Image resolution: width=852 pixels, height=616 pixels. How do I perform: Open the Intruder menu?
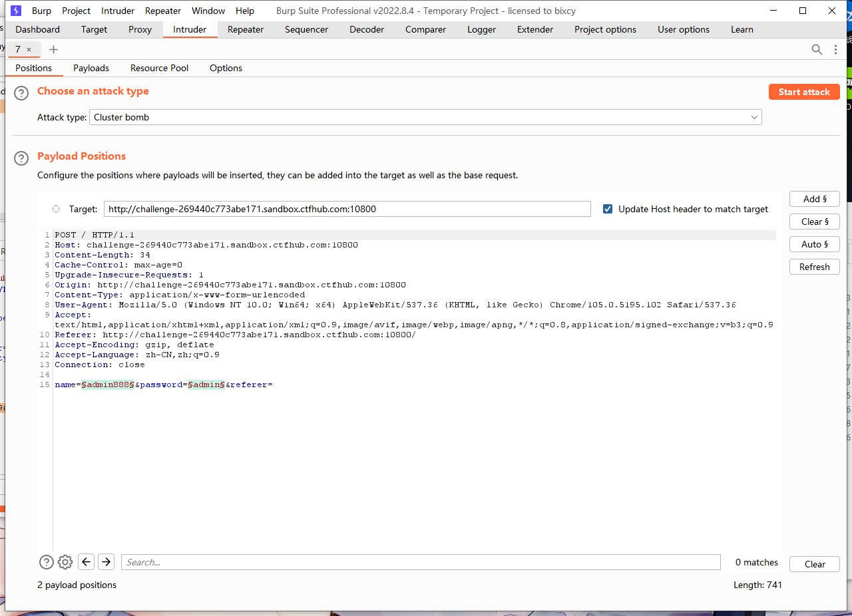[x=118, y=11]
